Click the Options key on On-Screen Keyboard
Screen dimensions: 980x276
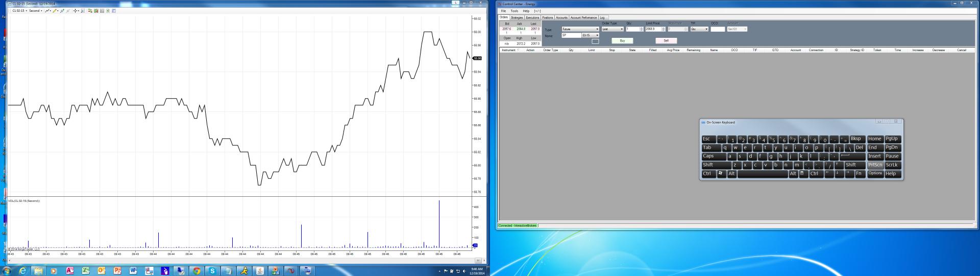point(875,174)
